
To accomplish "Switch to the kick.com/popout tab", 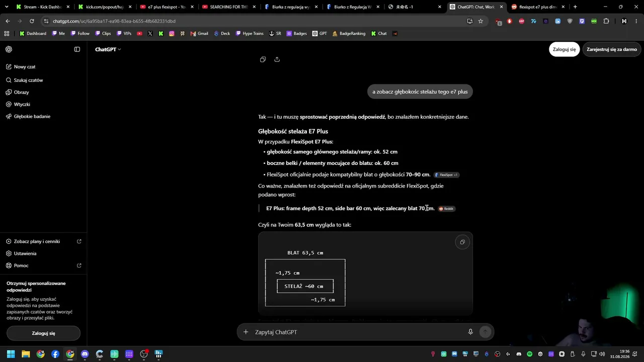I will [x=105, y=7].
